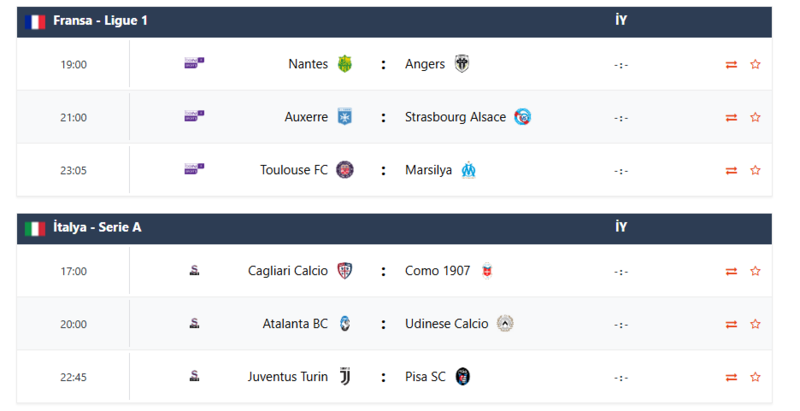This screenshot has width=800, height=411.
Task: Open comparison arrows for Cagliari vs Como
Action: pos(731,271)
